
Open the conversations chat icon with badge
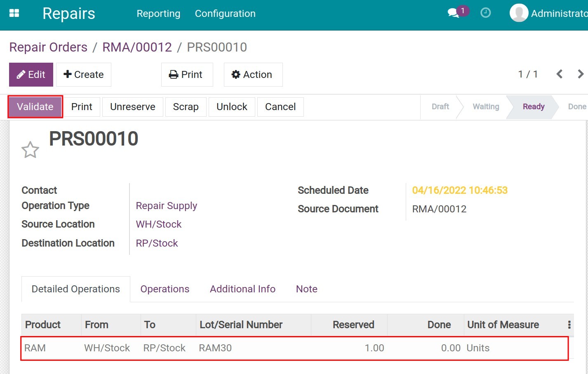(458, 12)
